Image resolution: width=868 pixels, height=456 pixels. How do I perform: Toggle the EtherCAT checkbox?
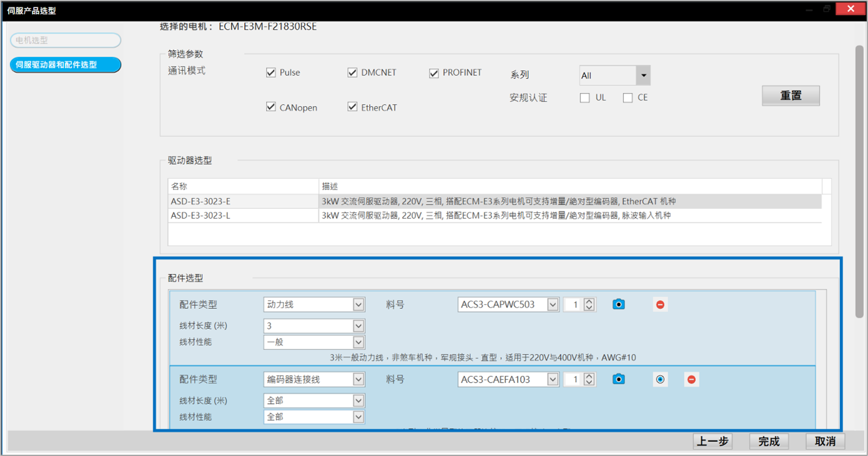pos(353,107)
